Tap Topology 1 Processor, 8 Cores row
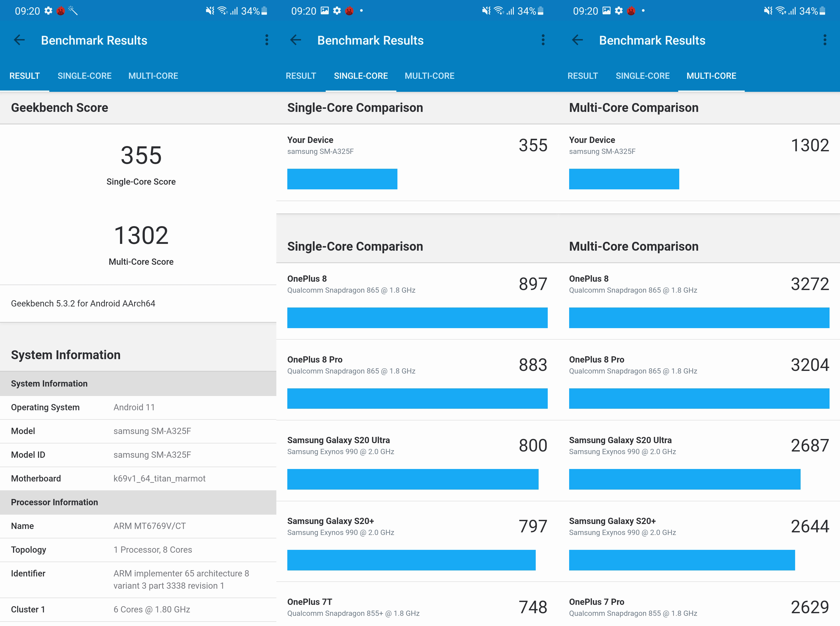The height and width of the screenshot is (626, 840). point(138,550)
